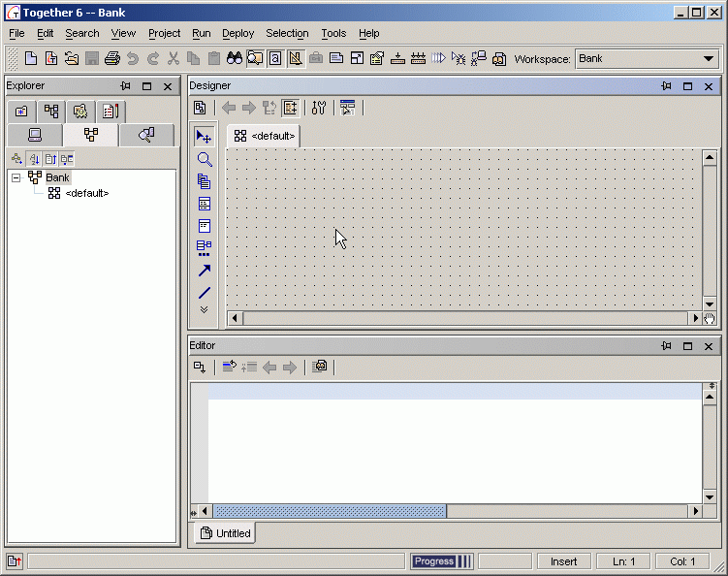Create a new file with blank page icon
The image size is (728, 576).
point(31,59)
